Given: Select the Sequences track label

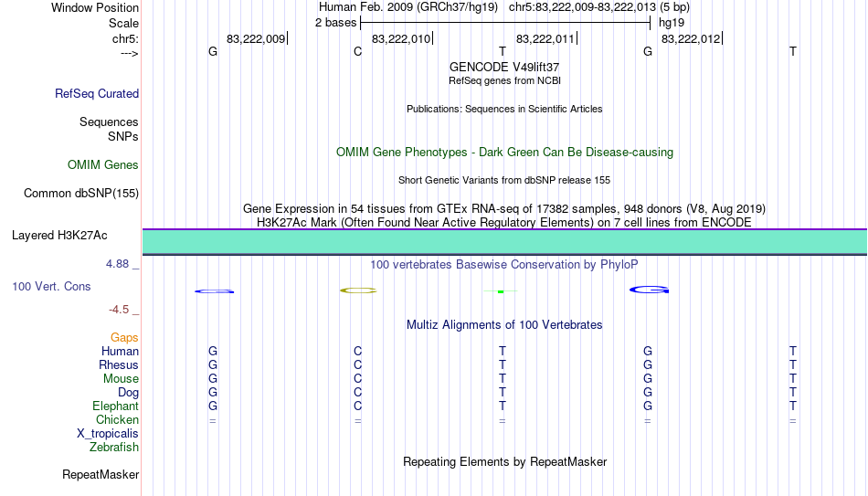Looking at the screenshot, I should (109, 121).
